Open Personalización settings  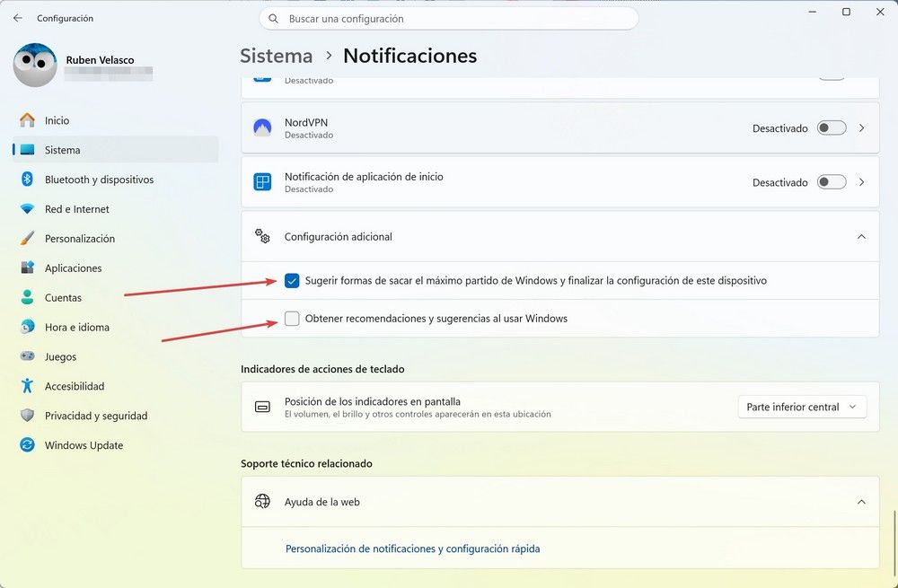click(x=79, y=238)
